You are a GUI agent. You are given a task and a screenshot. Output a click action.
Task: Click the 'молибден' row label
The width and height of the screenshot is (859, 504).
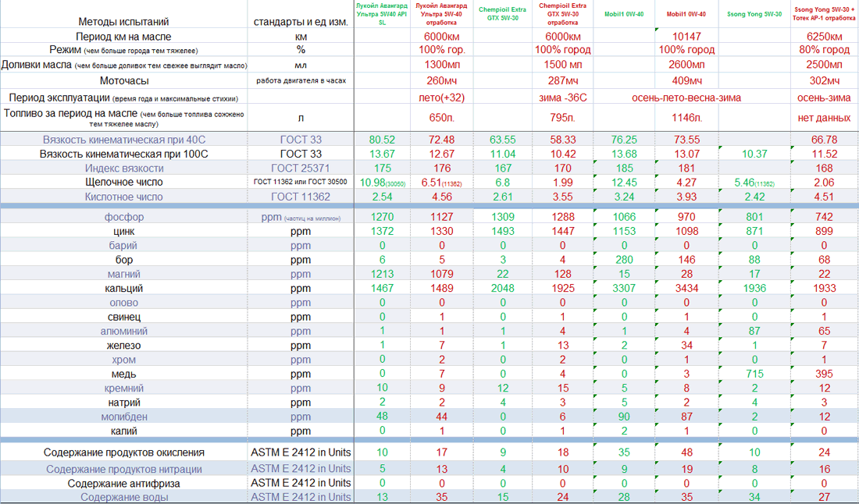[124, 417]
